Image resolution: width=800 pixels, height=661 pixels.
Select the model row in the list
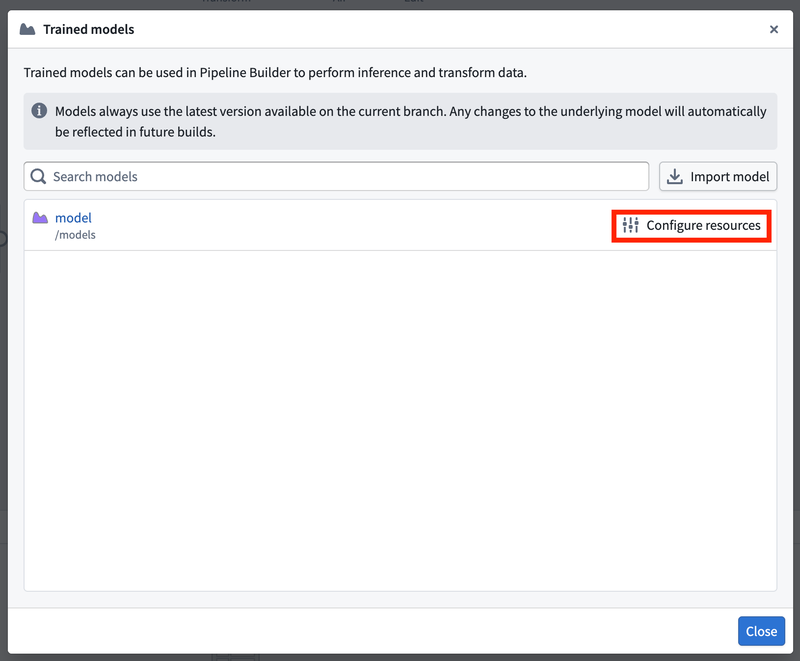coord(300,225)
